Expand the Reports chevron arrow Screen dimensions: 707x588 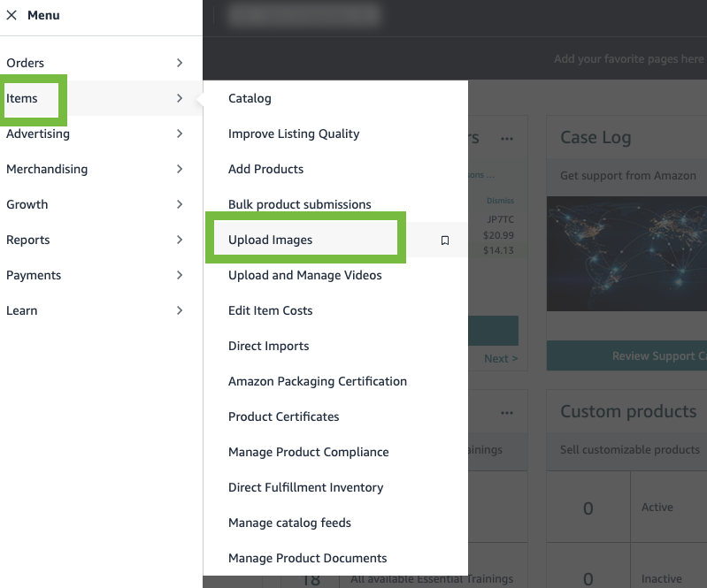click(x=180, y=240)
